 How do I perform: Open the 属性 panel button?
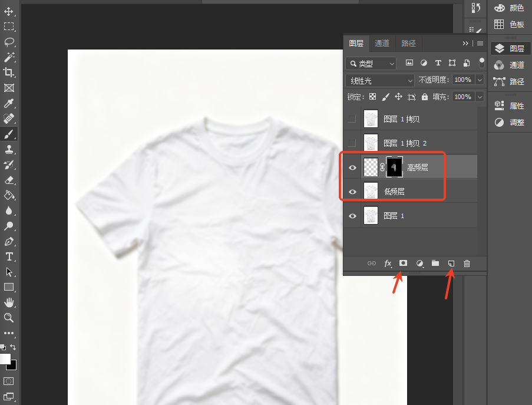[x=509, y=106]
